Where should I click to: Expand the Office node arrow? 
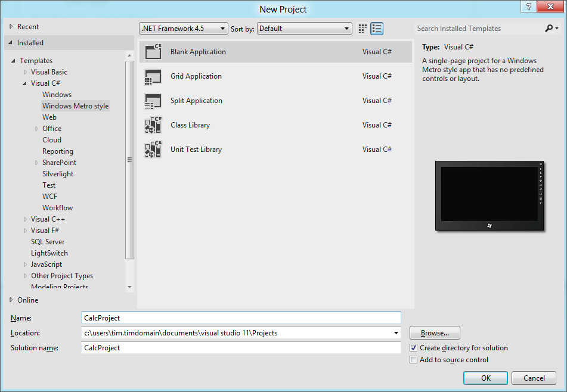coord(36,129)
